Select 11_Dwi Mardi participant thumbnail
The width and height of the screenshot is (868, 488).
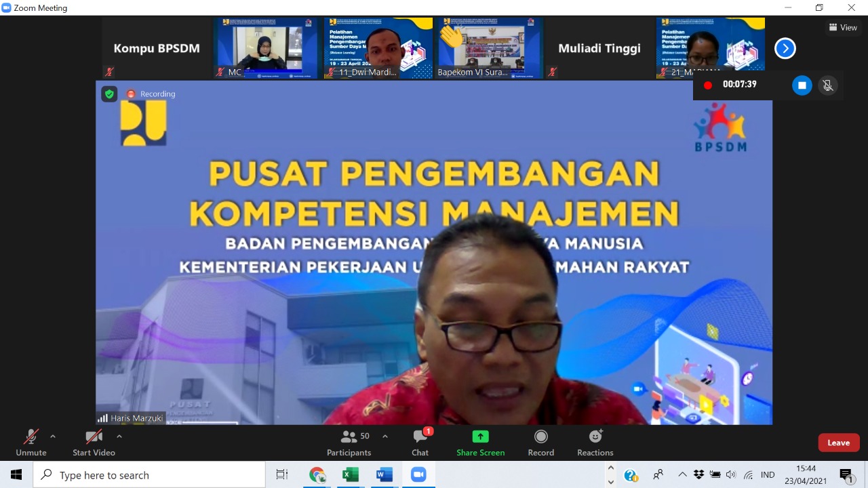click(378, 48)
